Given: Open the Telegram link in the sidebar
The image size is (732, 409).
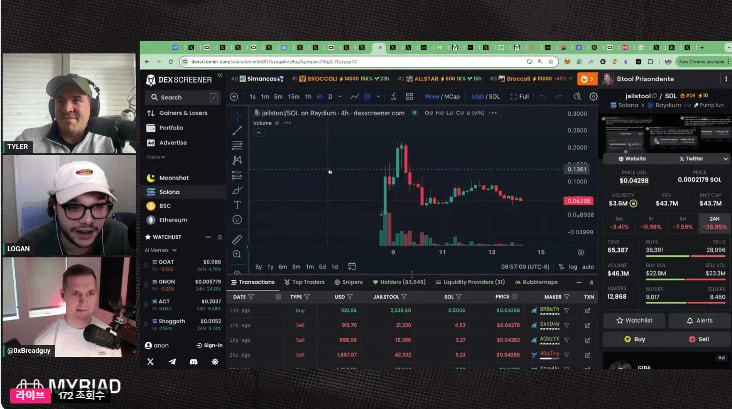Looking at the screenshot, I should click(172, 362).
